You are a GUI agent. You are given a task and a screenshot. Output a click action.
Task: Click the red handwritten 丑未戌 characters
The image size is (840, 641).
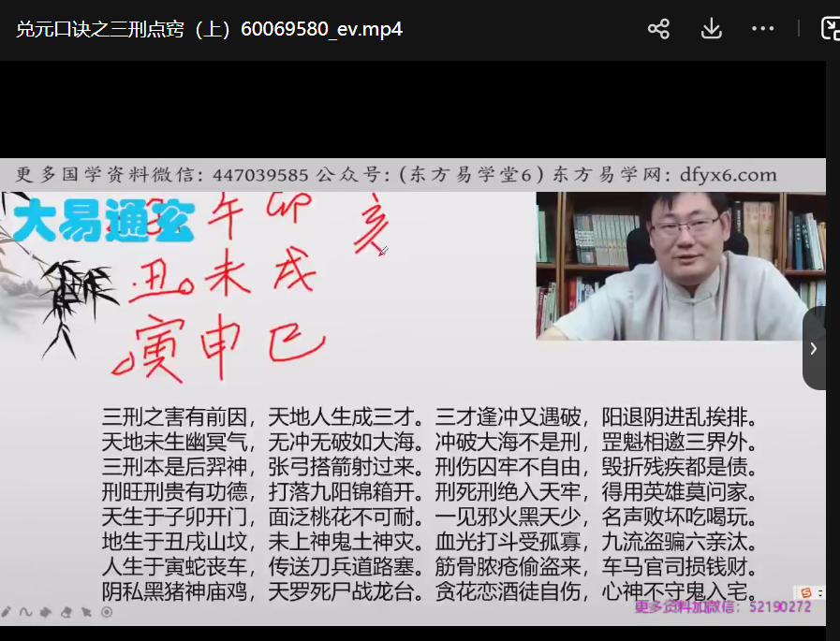click(227, 278)
